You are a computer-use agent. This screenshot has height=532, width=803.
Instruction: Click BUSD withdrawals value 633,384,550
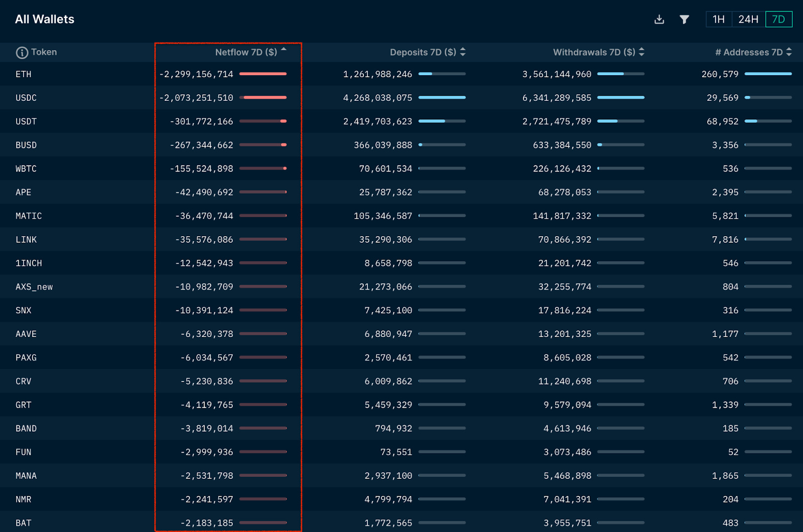562,145
